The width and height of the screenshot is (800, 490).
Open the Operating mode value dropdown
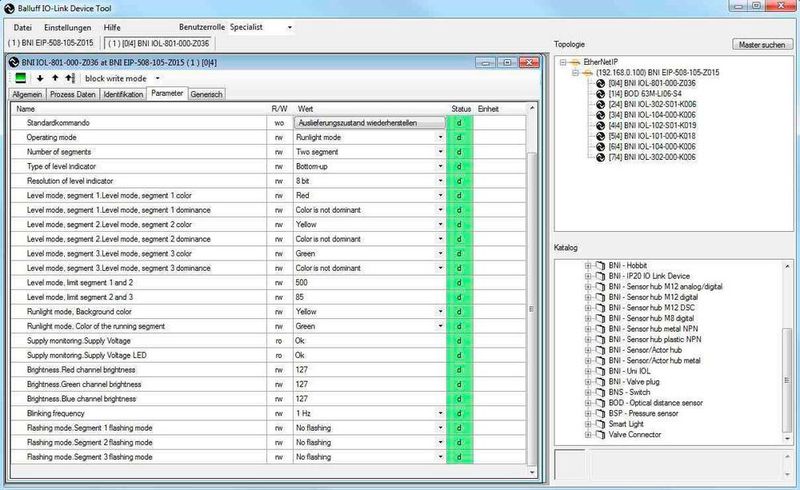click(x=441, y=137)
